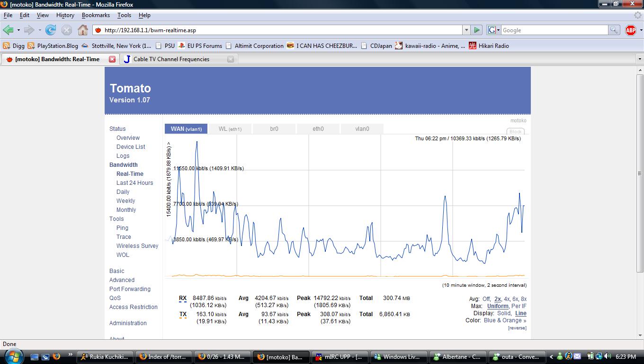Click the Home icon in toolbar

tap(83, 30)
